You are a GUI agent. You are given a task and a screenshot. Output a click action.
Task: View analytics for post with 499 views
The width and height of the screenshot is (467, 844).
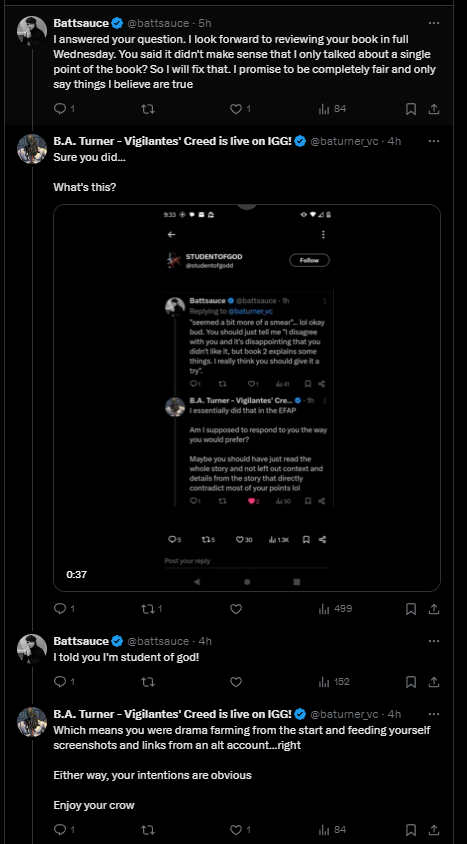pyautogui.click(x=335, y=609)
